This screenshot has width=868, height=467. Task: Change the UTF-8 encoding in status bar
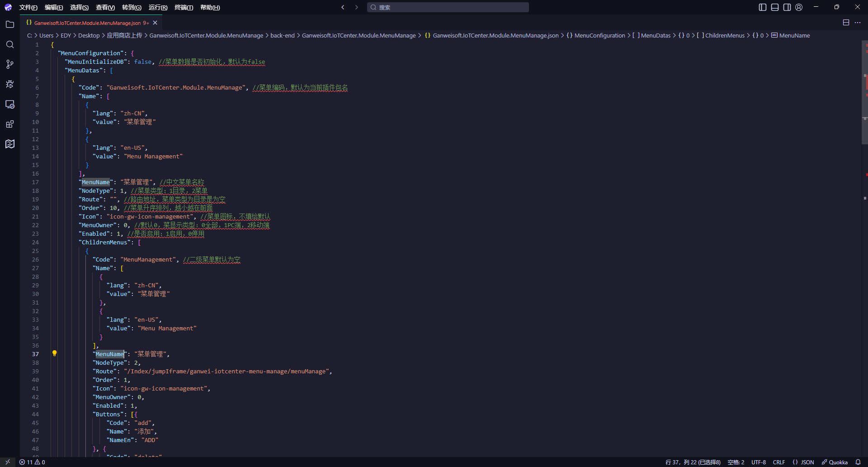click(x=759, y=462)
